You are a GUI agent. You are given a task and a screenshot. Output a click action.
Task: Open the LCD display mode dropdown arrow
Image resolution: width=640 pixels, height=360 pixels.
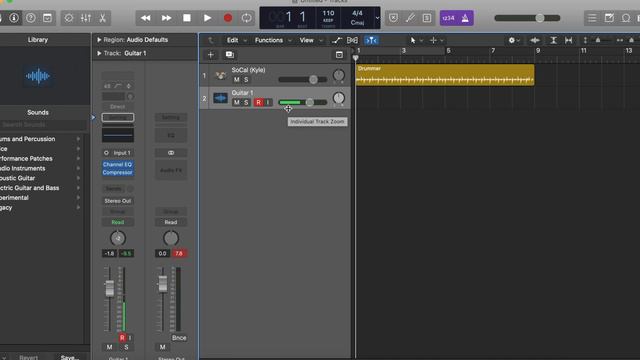(377, 18)
